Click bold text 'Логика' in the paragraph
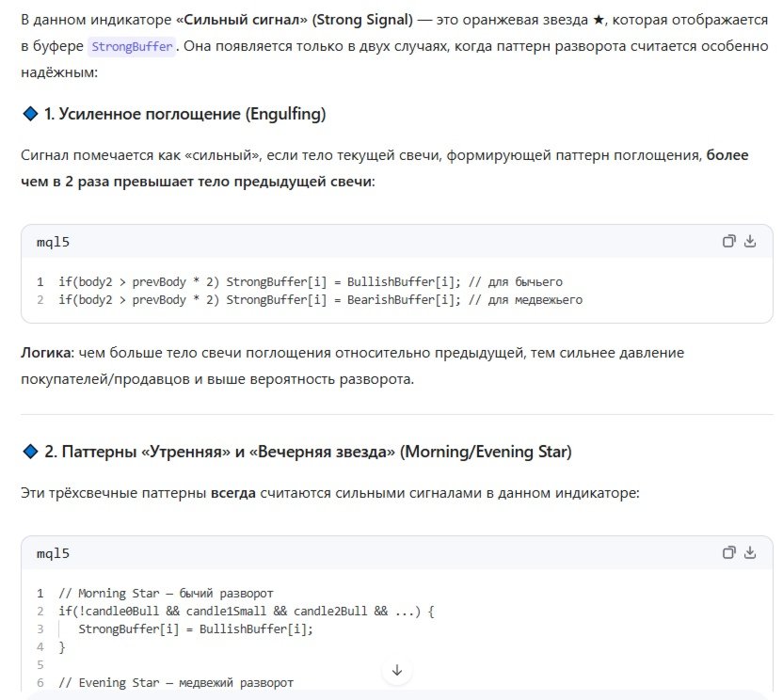 [x=46, y=353]
